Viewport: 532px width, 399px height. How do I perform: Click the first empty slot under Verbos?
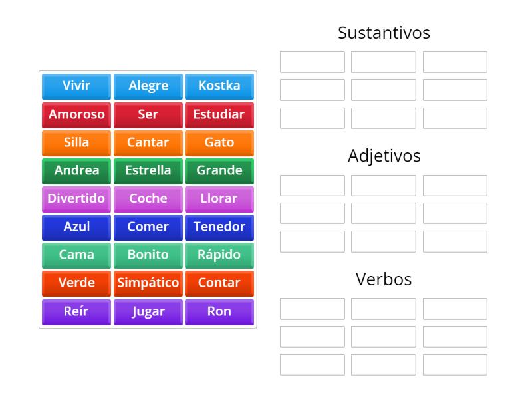[x=311, y=309]
